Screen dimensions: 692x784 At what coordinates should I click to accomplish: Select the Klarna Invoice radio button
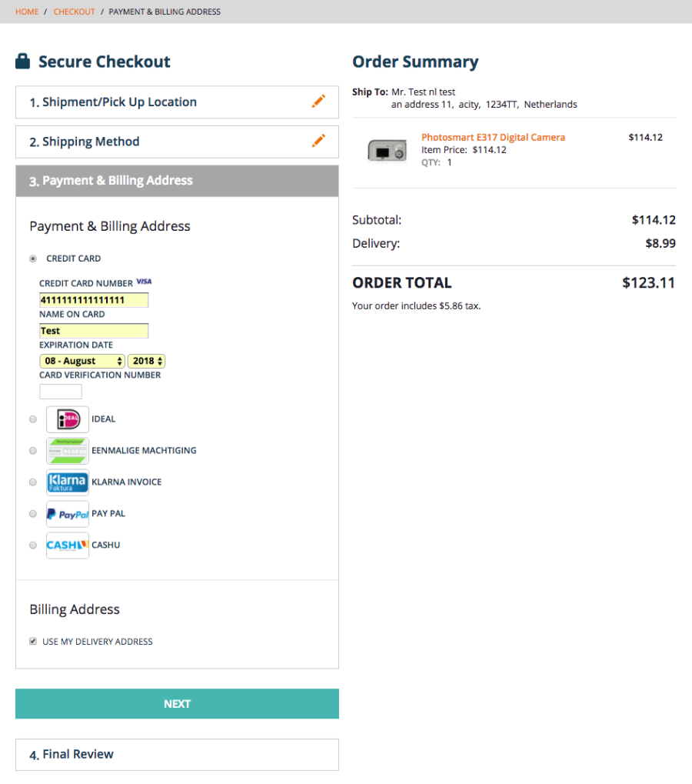(x=33, y=482)
